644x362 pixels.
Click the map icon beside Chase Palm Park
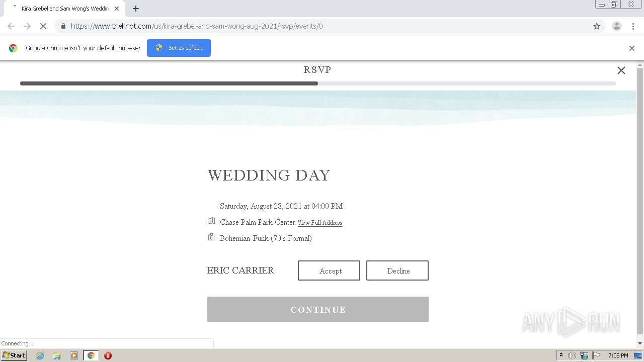pyautogui.click(x=211, y=221)
